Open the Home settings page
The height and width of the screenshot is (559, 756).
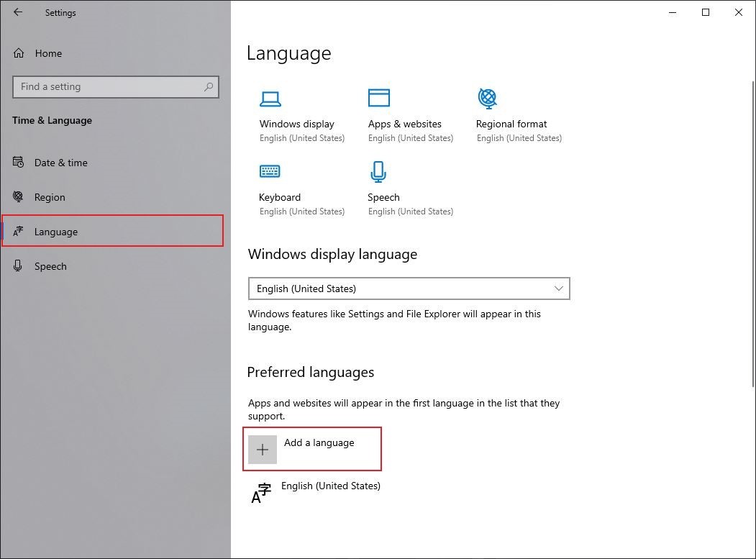tap(48, 53)
